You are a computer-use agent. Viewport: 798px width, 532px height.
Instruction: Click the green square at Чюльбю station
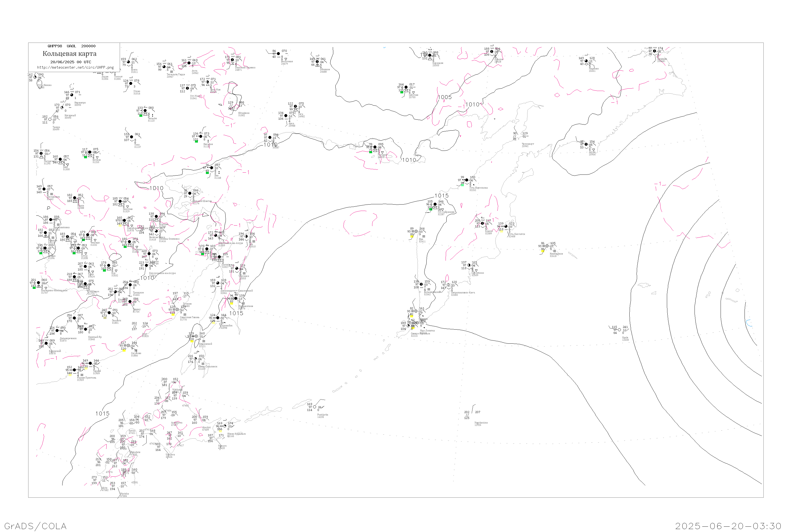tap(141, 116)
